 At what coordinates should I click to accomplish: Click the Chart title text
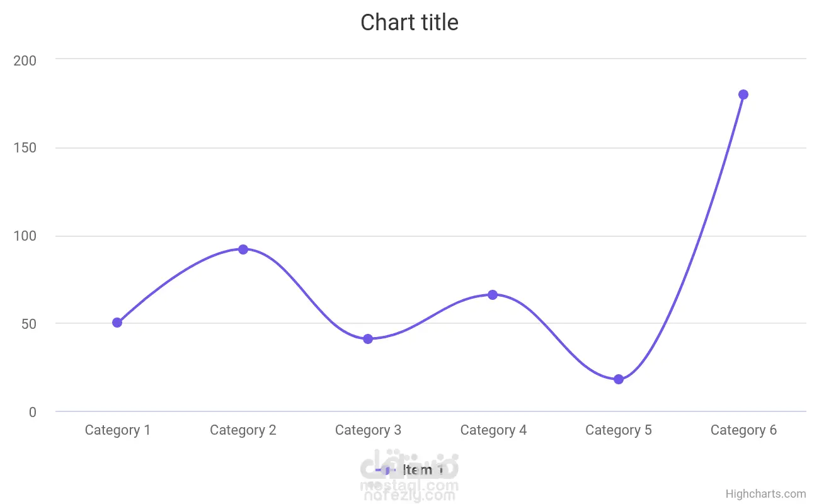click(x=409, y=23)
